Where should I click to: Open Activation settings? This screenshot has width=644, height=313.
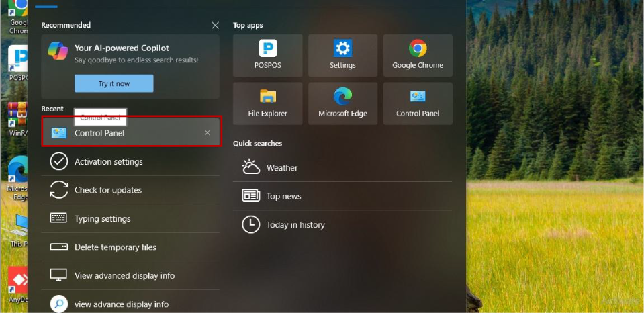pyautogui.click(x=108, y=162)
